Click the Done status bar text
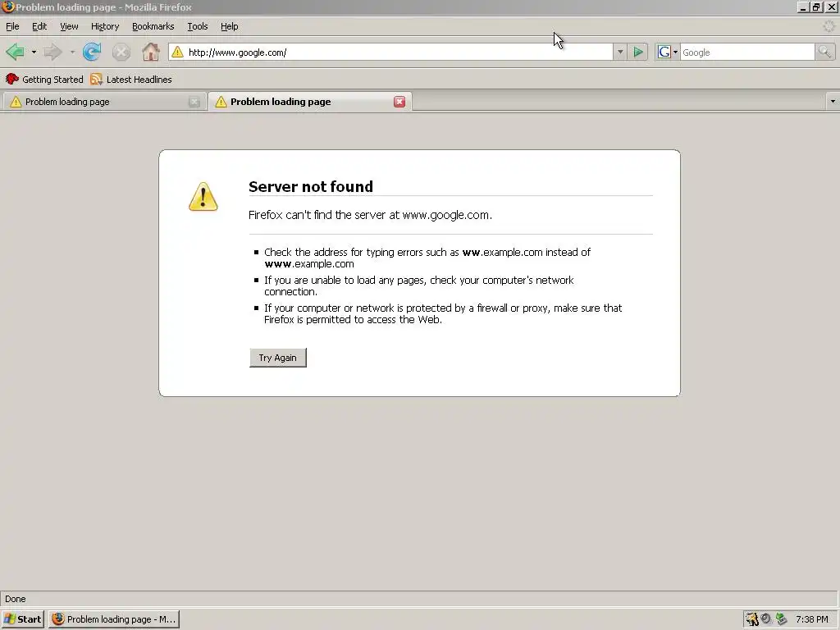The height and width of the screenshot is (630, 840). coord(15,599)
